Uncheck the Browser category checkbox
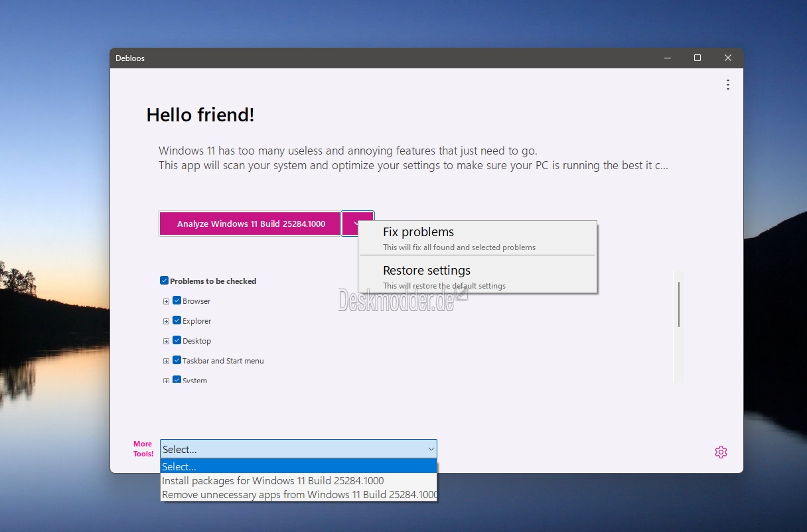The image size is (807, 532). [177, 300]
